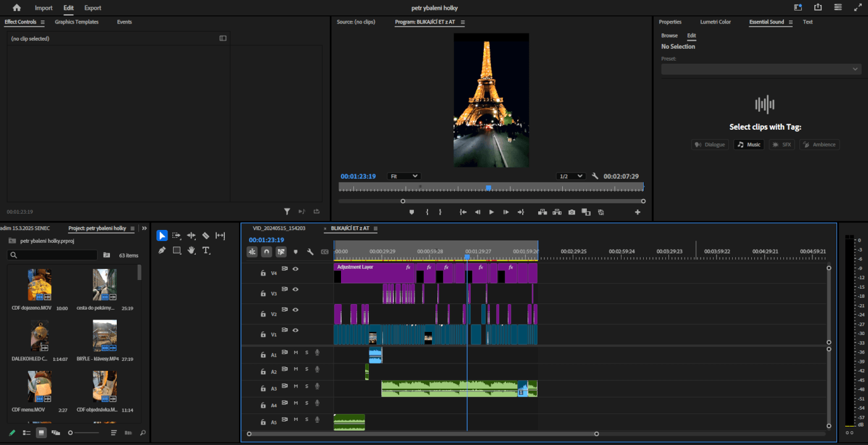
Task: Select the Razor tool
Action: (x=207, y=235)
